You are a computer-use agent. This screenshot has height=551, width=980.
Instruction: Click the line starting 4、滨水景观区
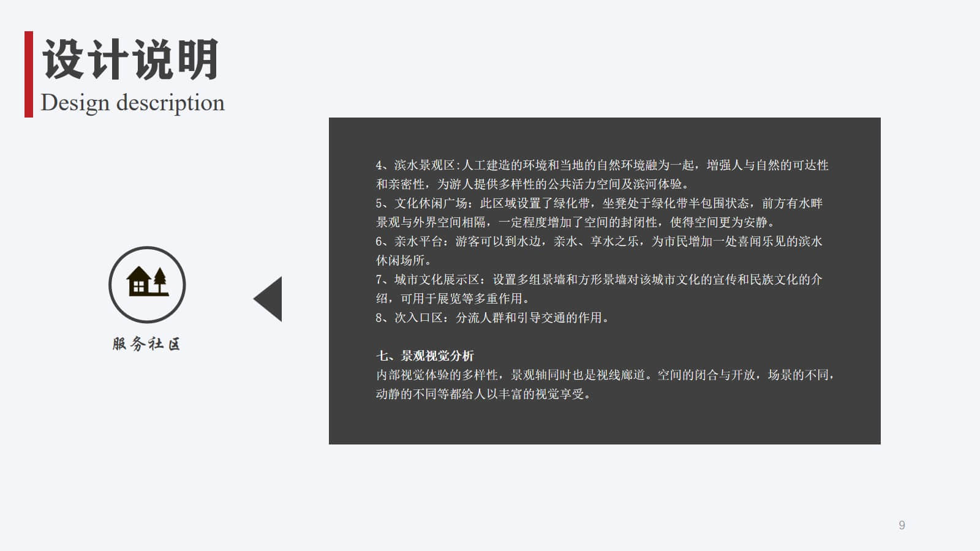coord(602,165)
